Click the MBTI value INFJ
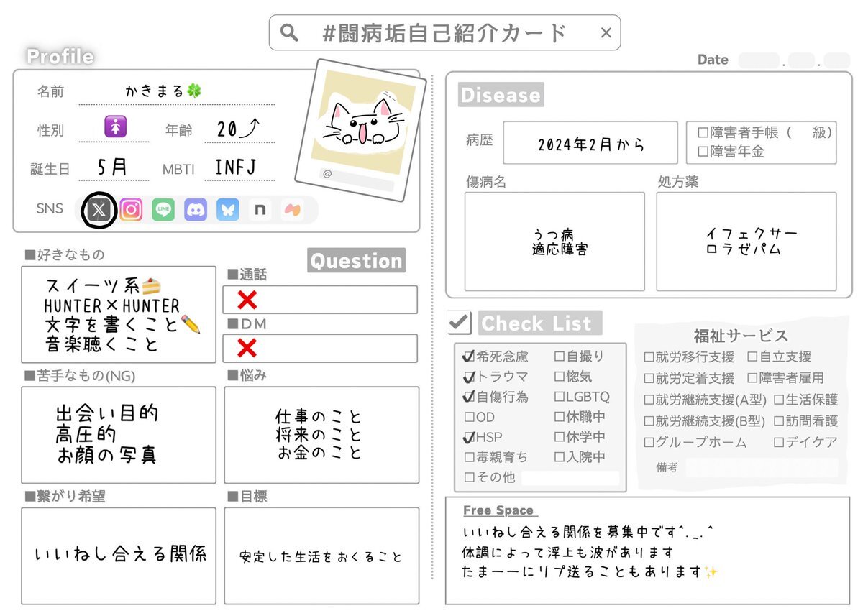The width and height of the screenshot is (863, 616). 236,168
